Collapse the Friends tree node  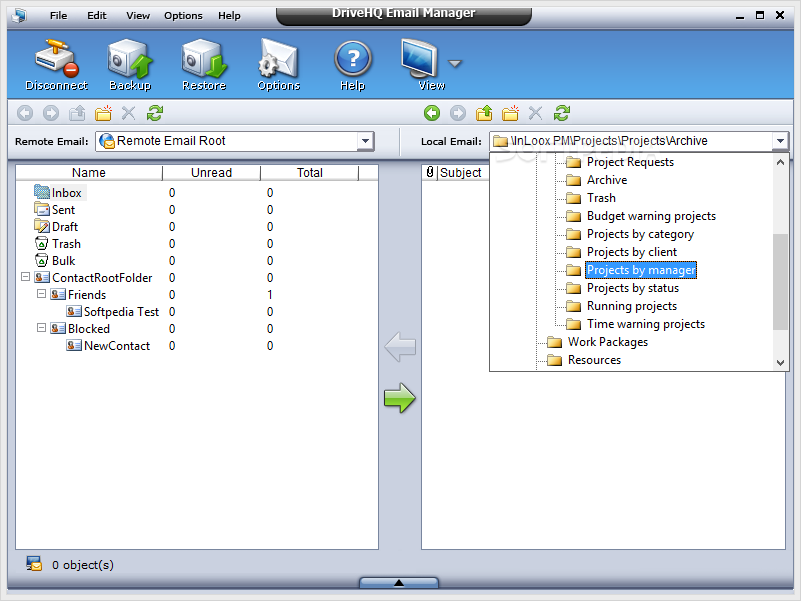click(41, 294)
